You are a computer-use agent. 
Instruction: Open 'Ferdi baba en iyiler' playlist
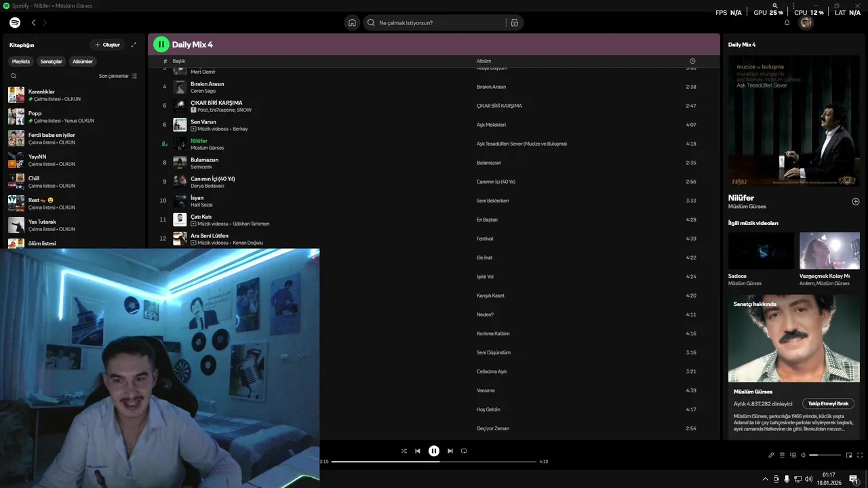coord(75,138)
